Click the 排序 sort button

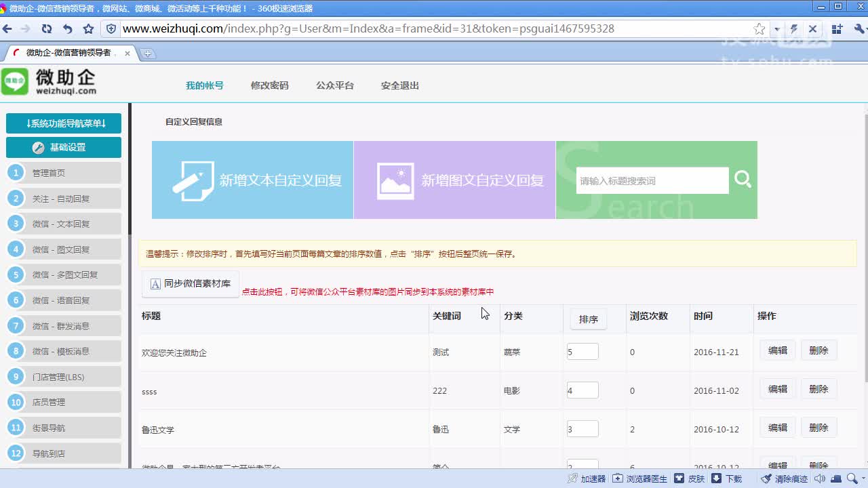(587, 319)
